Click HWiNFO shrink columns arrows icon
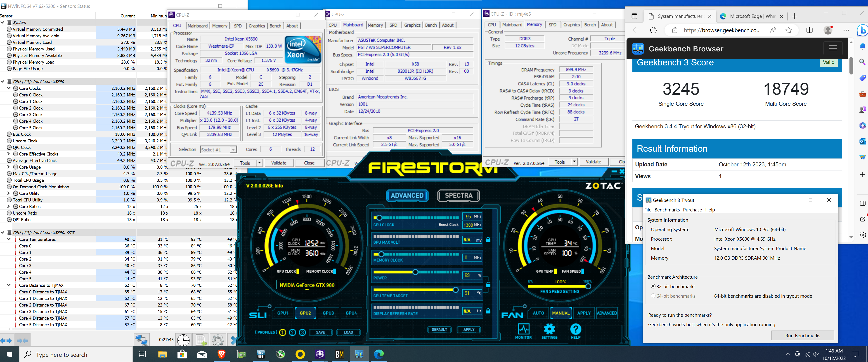Viewport: 868px width, 362px height. (22, 340)
